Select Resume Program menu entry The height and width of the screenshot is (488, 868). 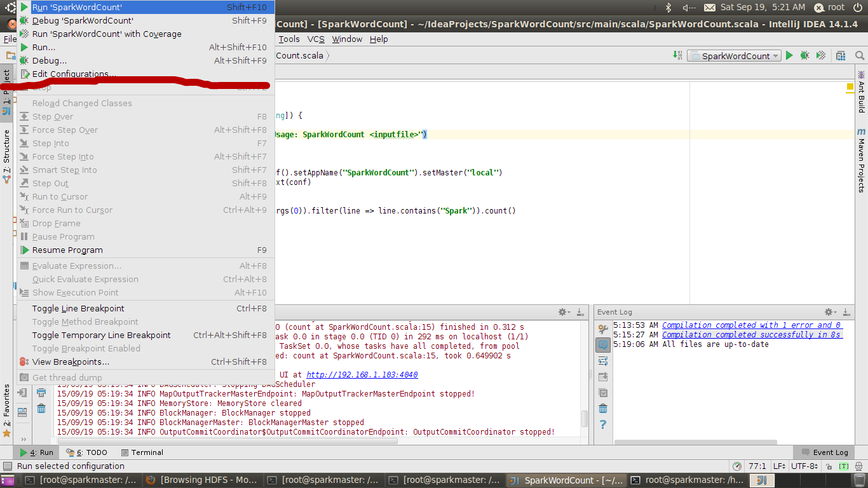click(x=146, y=250)
